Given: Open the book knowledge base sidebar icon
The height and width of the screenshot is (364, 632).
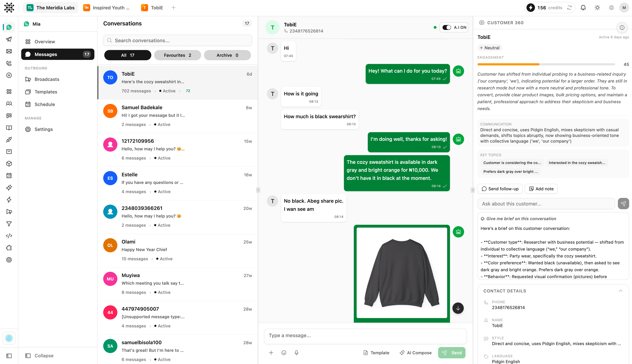Looking at the screenshot, I should click(9, 128).
